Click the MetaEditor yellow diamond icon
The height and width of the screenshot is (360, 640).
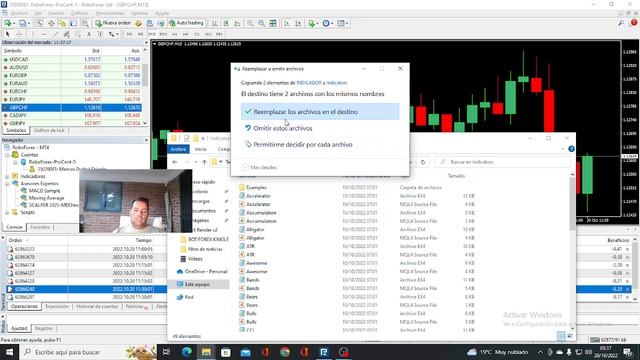click(138, 23)
